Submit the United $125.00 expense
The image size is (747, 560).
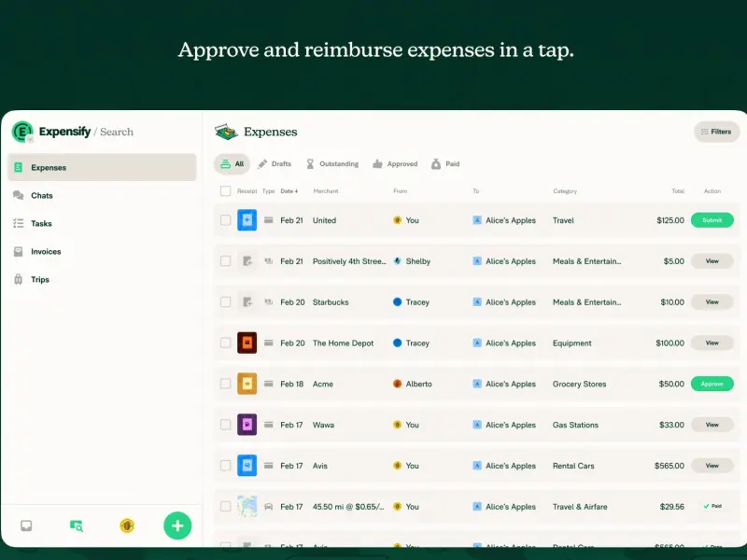coord(712,220)
